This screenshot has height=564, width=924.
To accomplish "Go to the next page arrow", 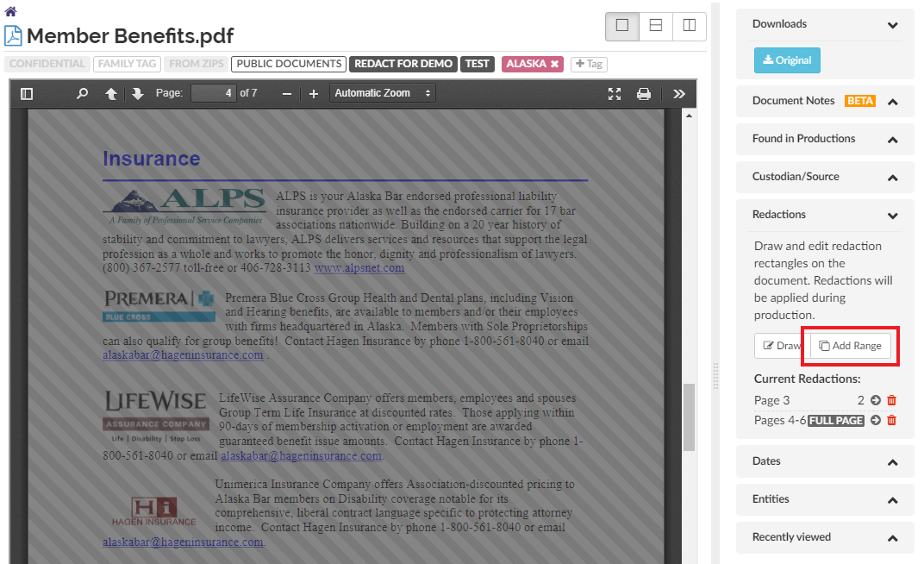I will pyautogui.click(x=137, y=94).
